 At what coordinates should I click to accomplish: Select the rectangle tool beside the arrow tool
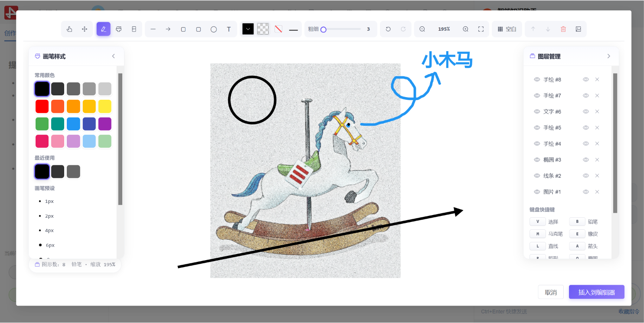(x=183, y=29)
